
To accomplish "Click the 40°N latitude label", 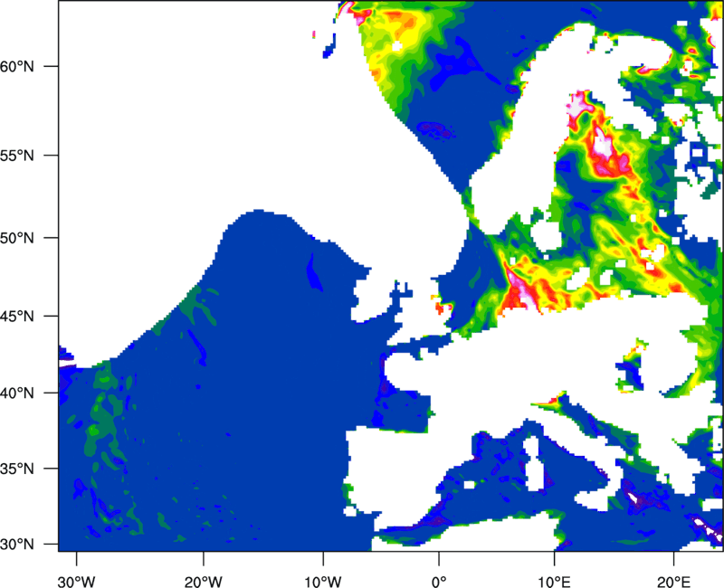I will (17, 393).
